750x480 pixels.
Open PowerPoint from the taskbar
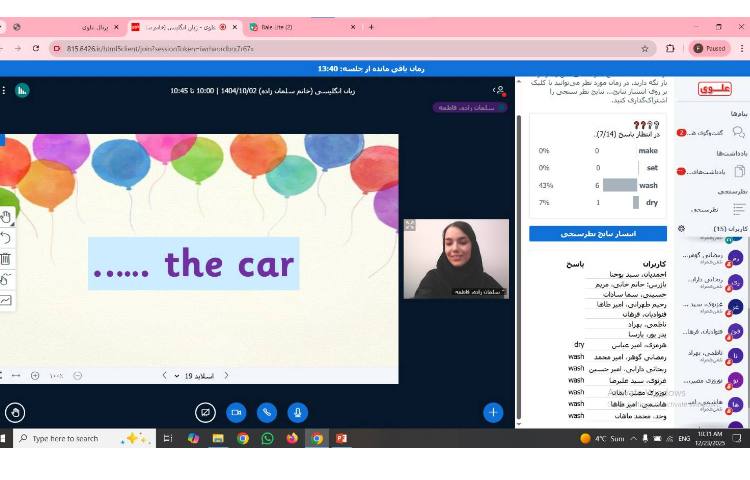[341, 438]
